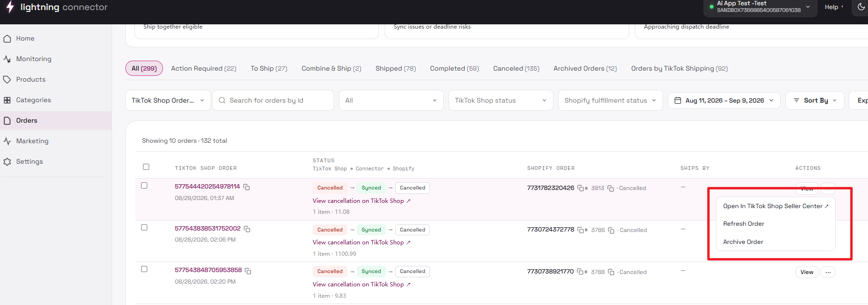Switch to the Action Required (22) tab
Viewport: 868px width, 305px height.
point(204,68)
